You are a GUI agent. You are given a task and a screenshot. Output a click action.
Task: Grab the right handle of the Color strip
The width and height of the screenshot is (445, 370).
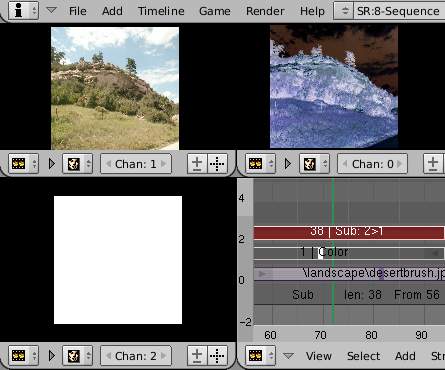(x=435, y=253)
